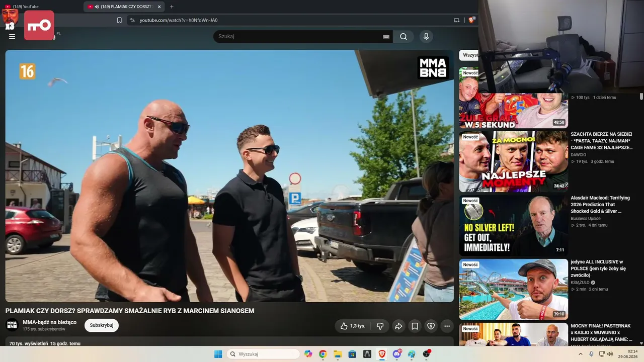This screenshot has height=362, width=644.
Task: Open "MOCNY FINAŁ! PASTERNAK x KASJO" title
Action: coord(601,332)
